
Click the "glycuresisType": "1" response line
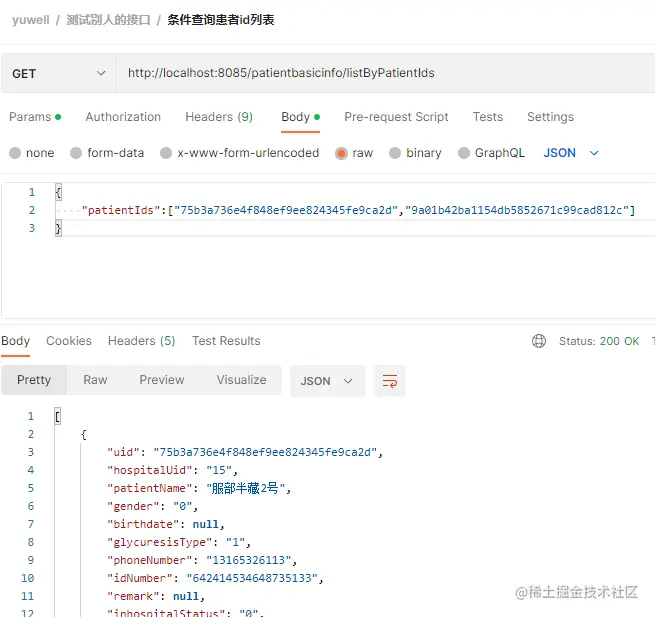pyautogui.click(x=179, y=542)
